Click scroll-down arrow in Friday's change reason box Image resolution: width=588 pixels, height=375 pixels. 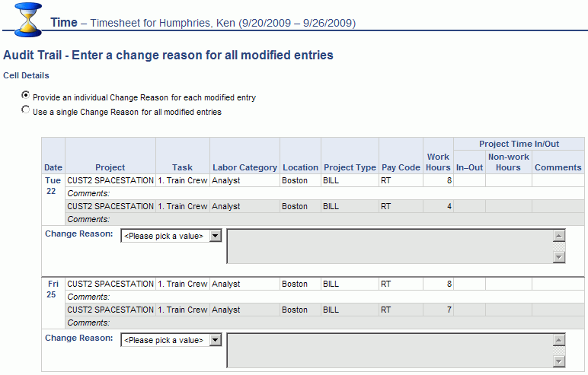pos(559,361)
